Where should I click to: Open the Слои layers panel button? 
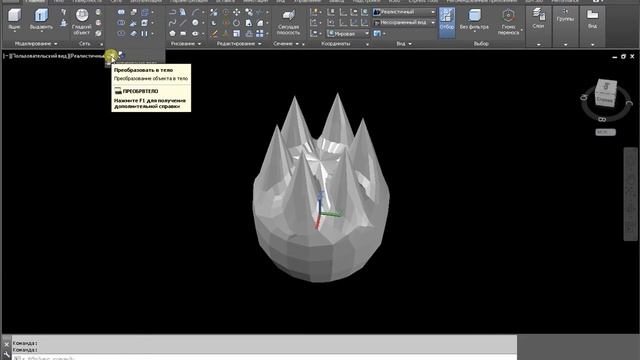538,19
